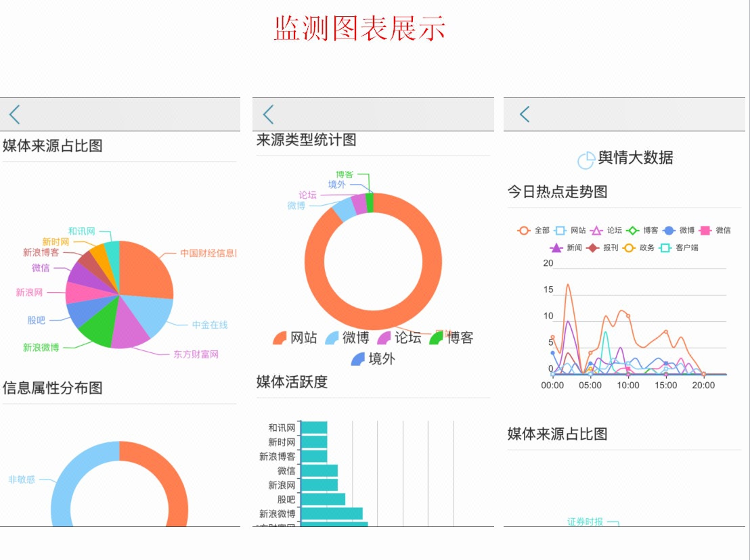Click orange 网站 legend marker under donut
This screenshot has width=750, height=560.
(280, 337)
